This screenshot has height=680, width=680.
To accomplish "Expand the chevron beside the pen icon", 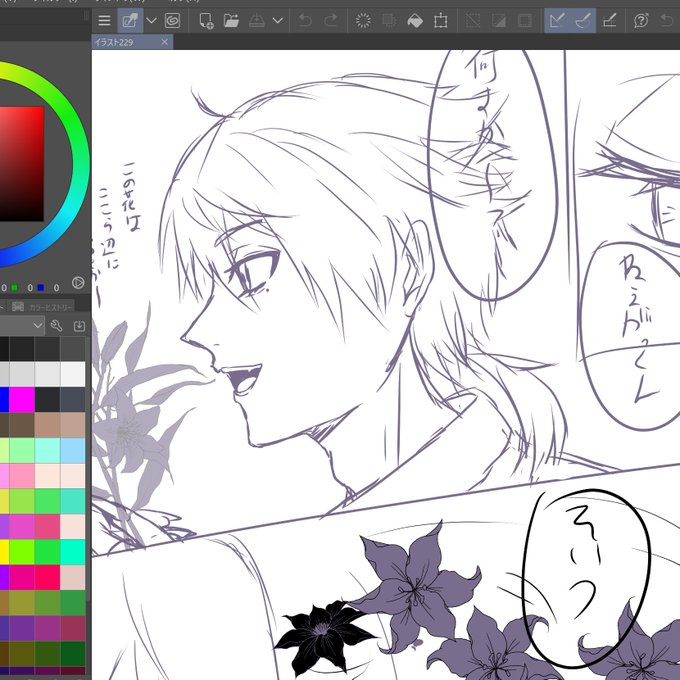I will tap(151, 20).
